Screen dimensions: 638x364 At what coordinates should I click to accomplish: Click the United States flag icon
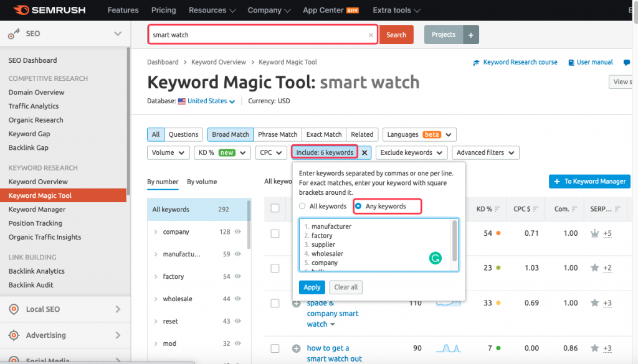pos(182,101)
